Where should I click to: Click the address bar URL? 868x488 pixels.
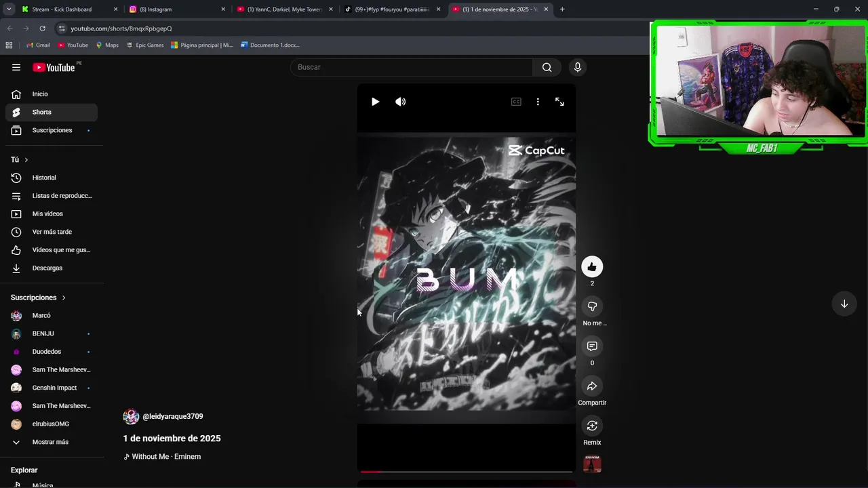pyautogui.click(x=121, y=28)
